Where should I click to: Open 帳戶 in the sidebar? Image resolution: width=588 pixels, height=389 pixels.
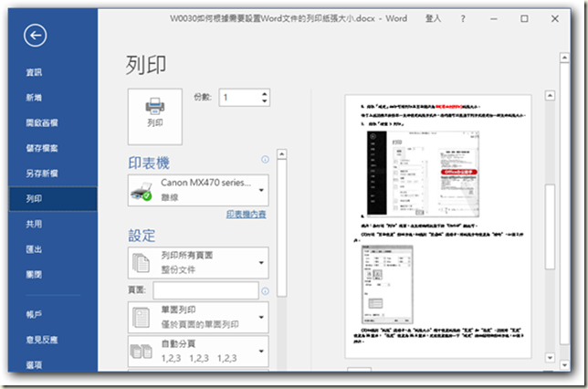[x=34, y=314]
